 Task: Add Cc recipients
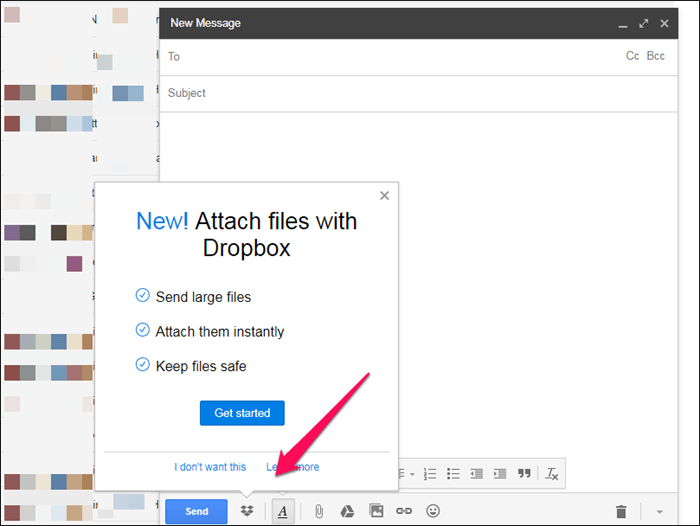click(633, 56)
